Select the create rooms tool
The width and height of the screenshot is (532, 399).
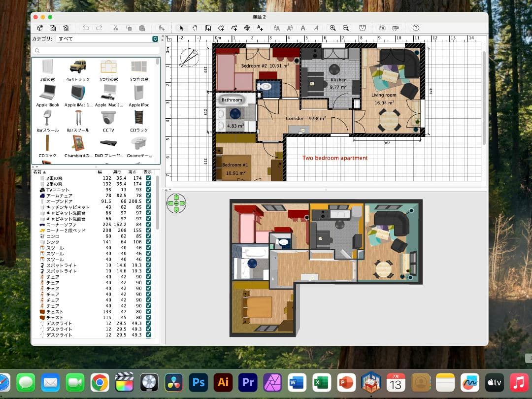coord(221,28)
